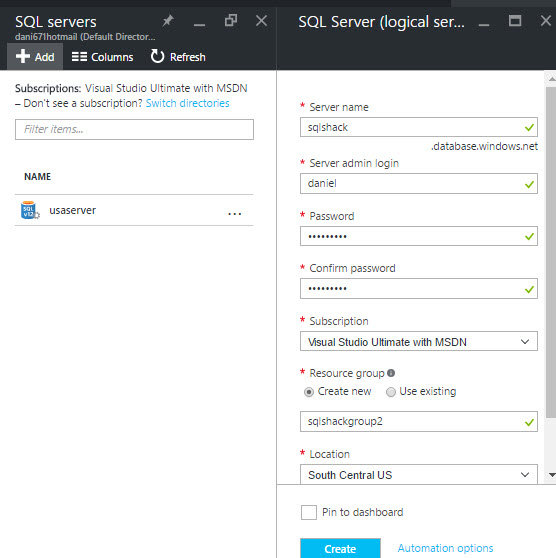
Task: Open the Automation options link
Action: [445, 548]
